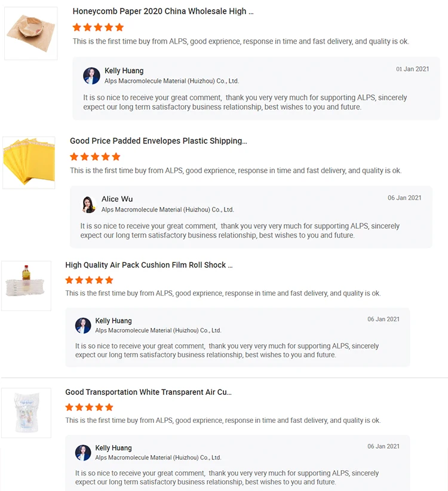Click star rating of Honeycomb Paper review
This screenshot has width=448, height=491.
click(x=98, y=27)
